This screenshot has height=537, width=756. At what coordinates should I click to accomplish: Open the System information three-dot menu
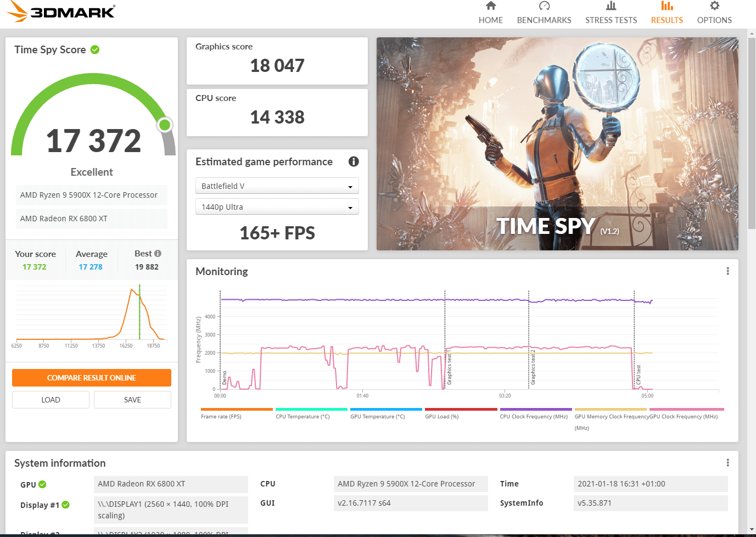coord(728,462)
